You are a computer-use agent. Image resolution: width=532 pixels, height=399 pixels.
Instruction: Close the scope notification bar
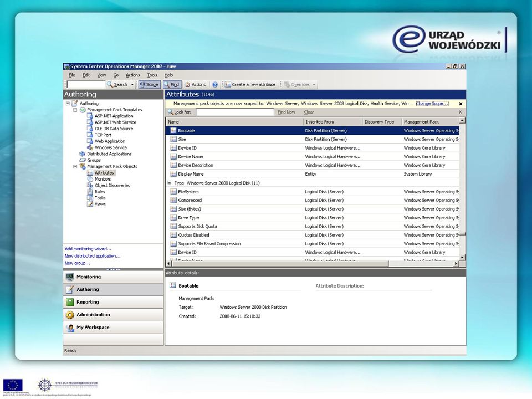point(461,104)
